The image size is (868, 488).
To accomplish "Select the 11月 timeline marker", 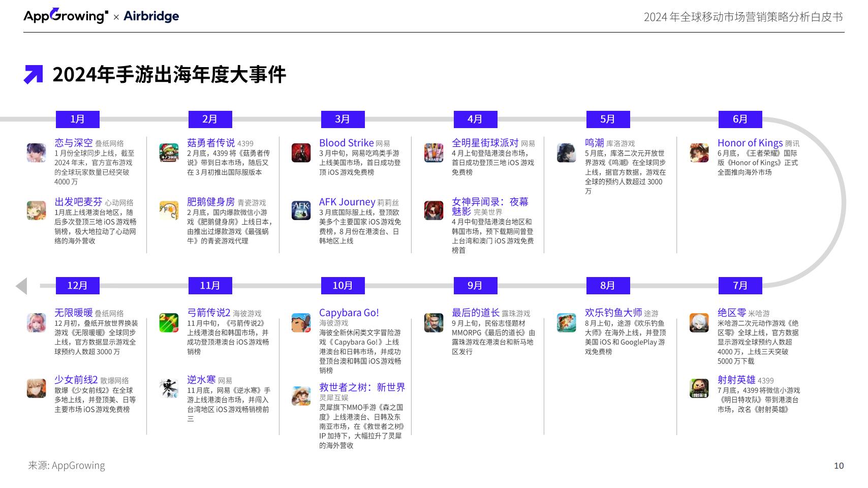I will point(210,286).
